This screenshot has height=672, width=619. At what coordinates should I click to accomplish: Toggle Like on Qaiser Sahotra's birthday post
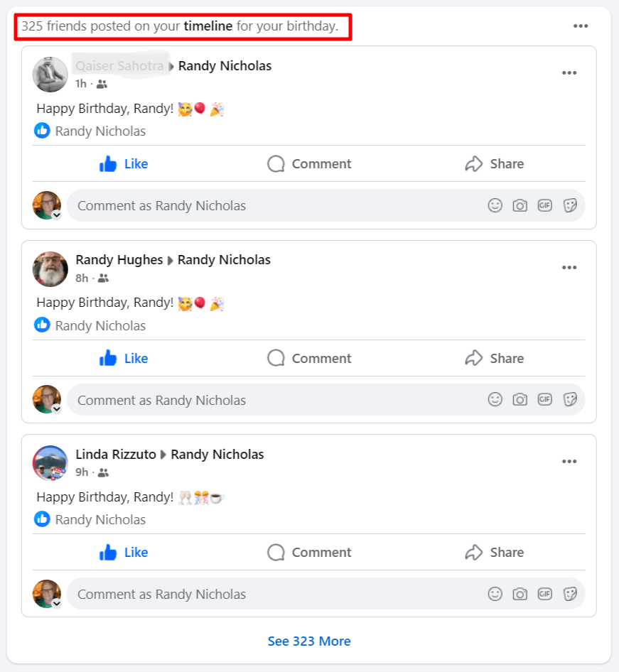(x=124, y=163)
